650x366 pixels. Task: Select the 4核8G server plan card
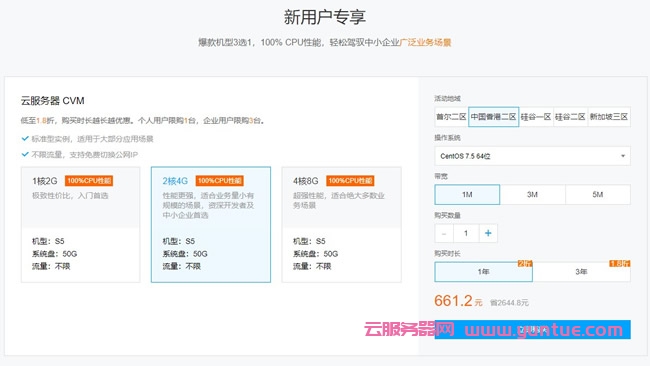tap(342, 225)
